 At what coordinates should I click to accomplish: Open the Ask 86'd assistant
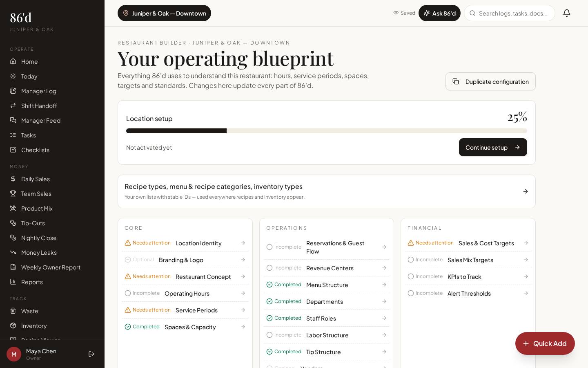point(439,13)
